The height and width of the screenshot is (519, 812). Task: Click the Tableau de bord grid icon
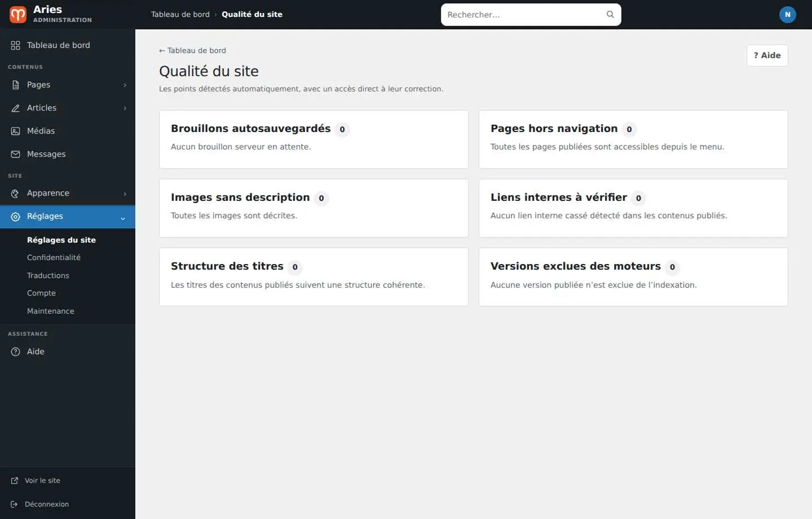click(x=15, y=45)
